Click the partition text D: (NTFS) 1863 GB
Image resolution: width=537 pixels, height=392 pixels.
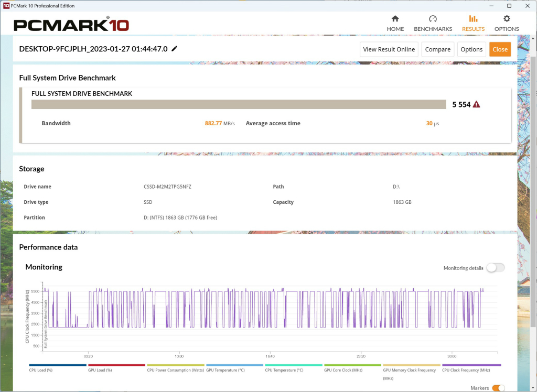point(180,217)
